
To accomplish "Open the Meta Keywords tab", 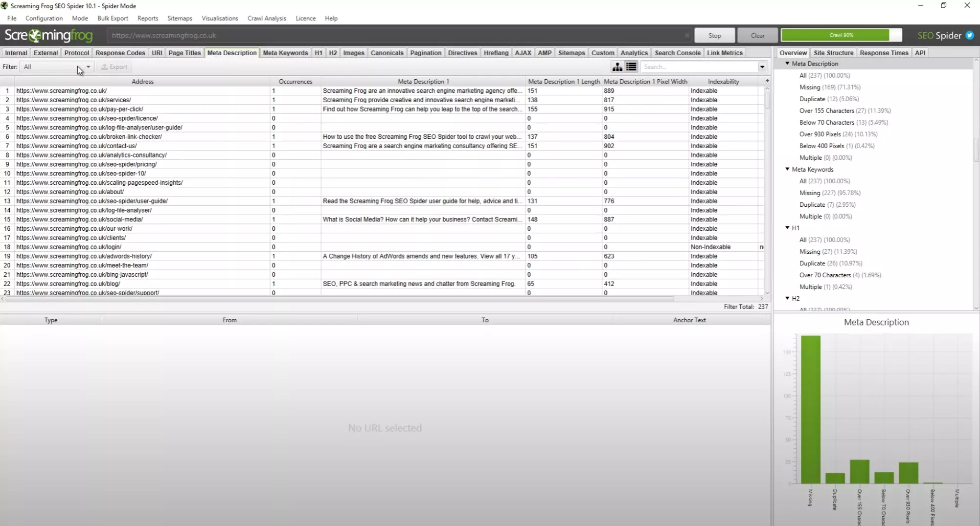I will (x=285, y=53).
